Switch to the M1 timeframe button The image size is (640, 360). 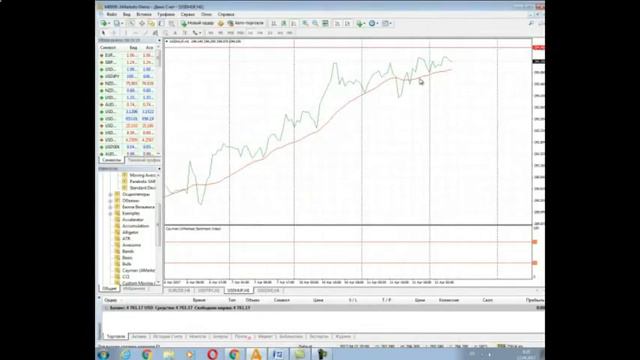click(211, 33)
